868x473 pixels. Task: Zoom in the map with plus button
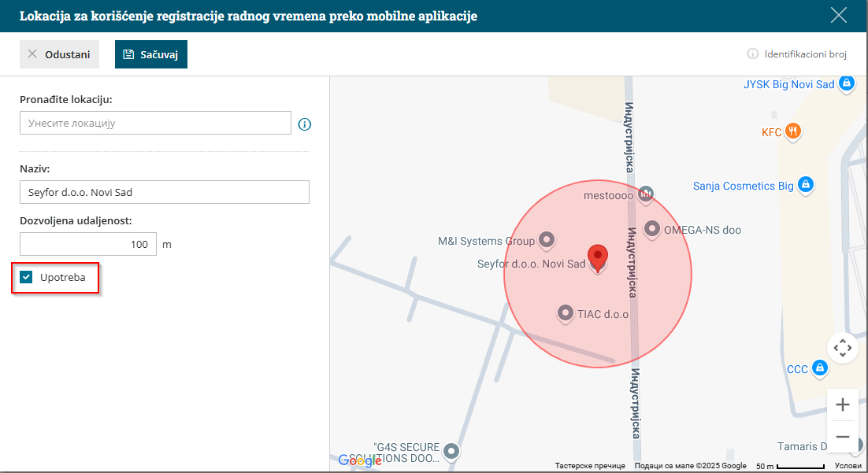843,405
